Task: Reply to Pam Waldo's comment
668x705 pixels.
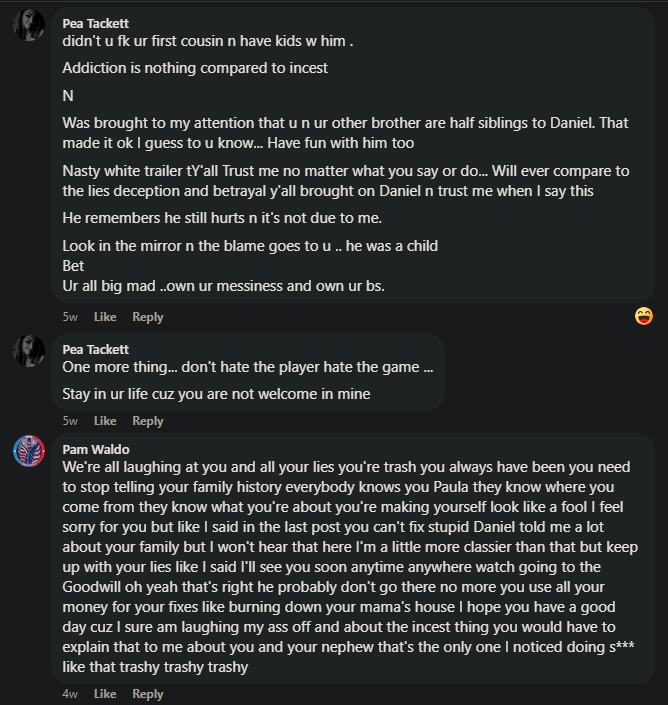Action: [148, 694]
